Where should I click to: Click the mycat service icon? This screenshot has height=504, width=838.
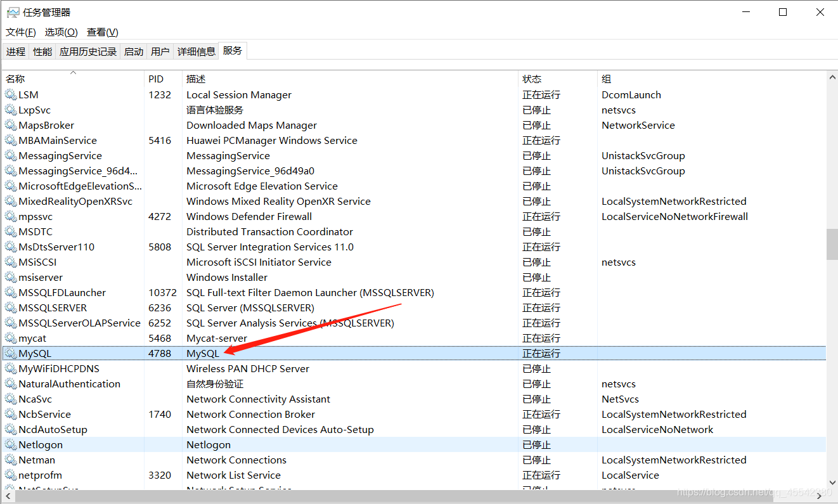(x=10, y=338)
